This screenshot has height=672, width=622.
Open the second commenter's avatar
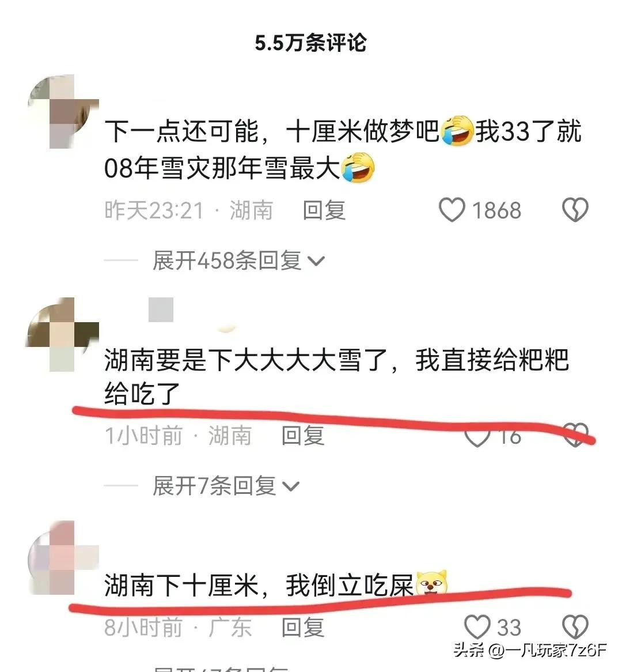coord(63,334)
